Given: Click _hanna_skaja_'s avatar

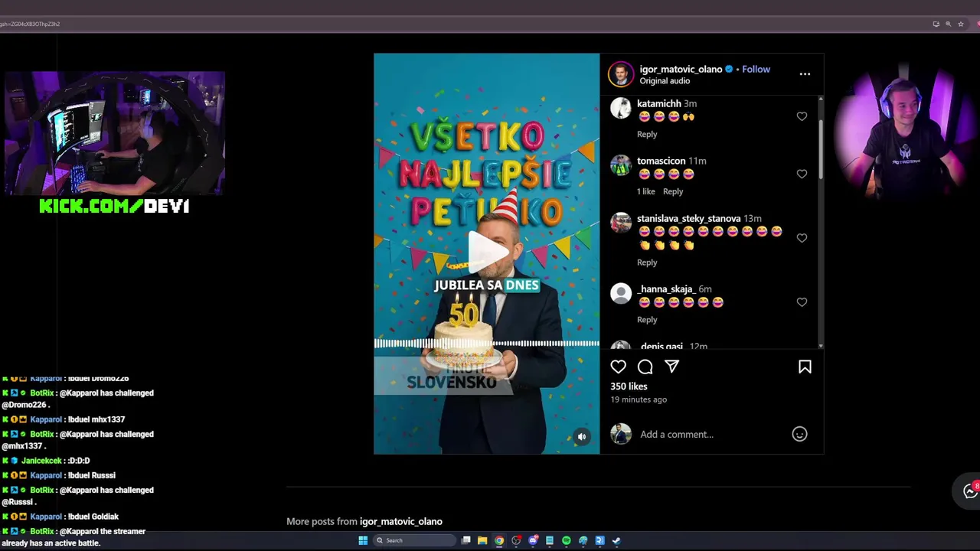Looking at the screenshot, I should 621,294.
